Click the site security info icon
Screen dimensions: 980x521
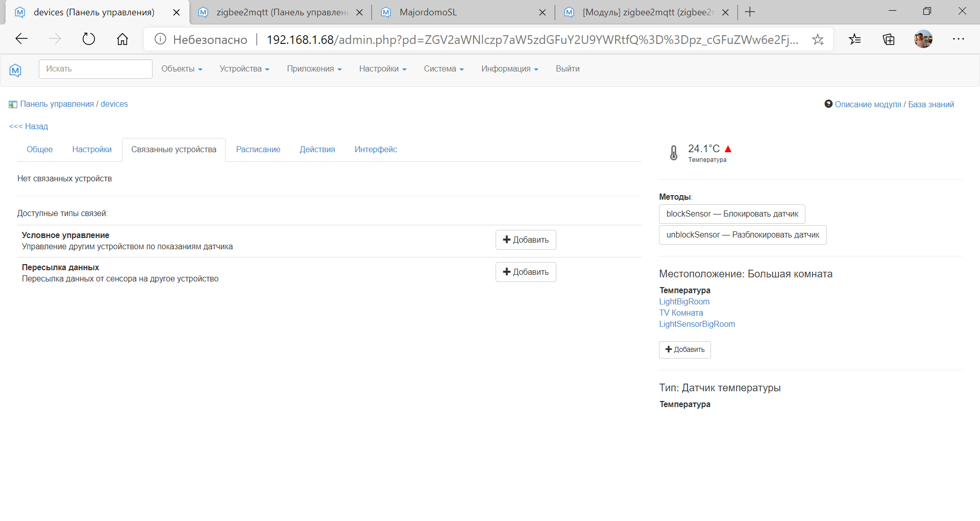pyautogui.click(x=160, y=39)
